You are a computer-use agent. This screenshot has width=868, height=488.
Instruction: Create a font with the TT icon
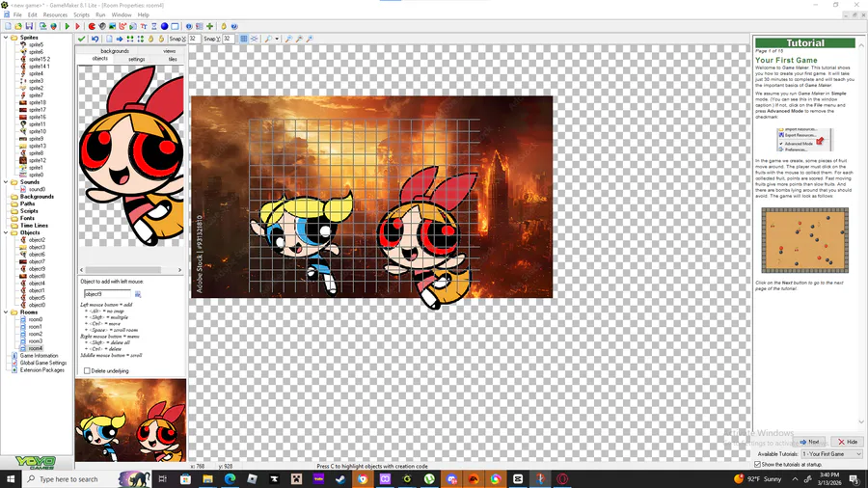(144, 26)
